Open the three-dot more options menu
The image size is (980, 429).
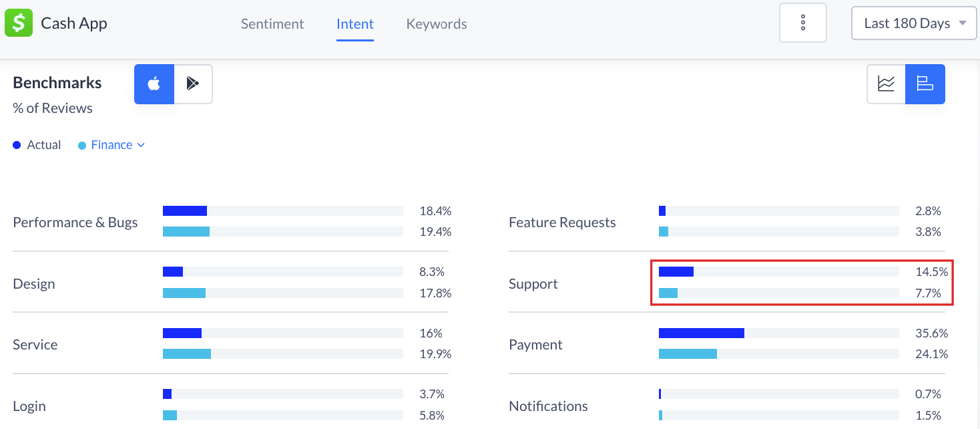(803, 23)
